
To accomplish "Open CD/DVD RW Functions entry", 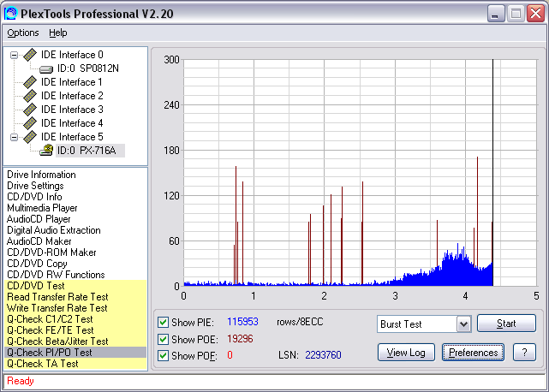I will coord(56,275).
